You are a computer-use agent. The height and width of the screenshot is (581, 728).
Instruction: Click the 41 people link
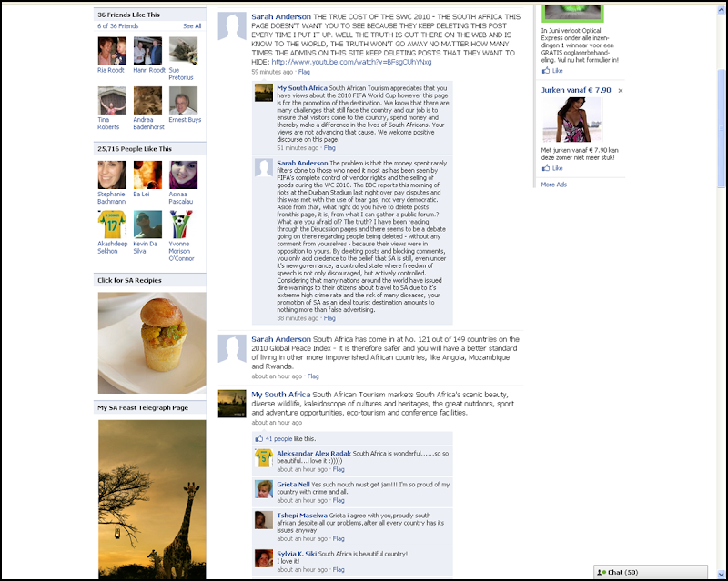278,438
